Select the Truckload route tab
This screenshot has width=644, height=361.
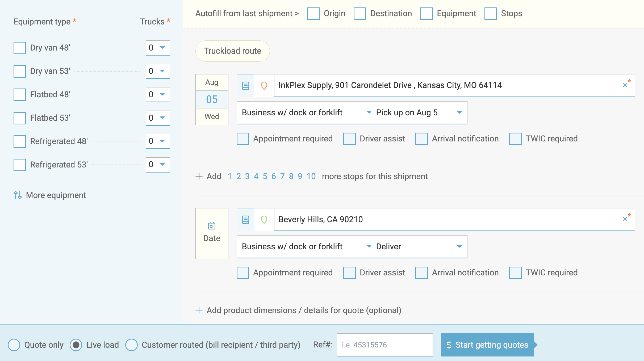click(x=233, y=51)
